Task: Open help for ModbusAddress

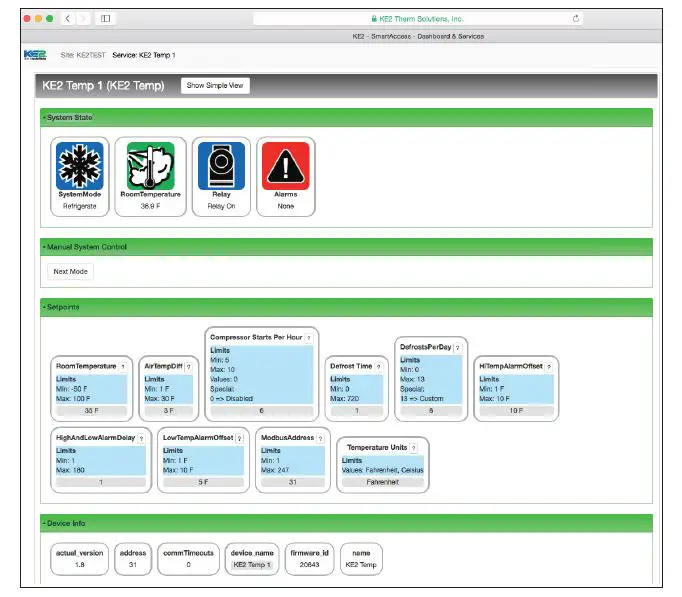Action: tap(320, 439)
